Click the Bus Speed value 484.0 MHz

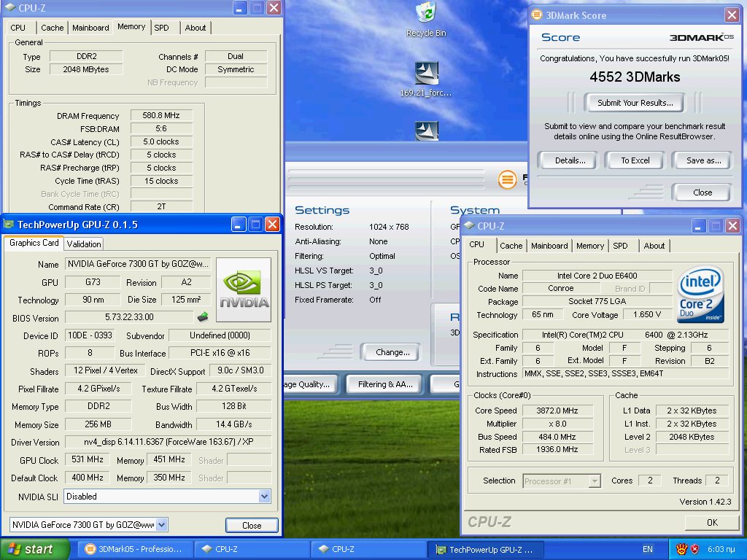pos(557,437)
